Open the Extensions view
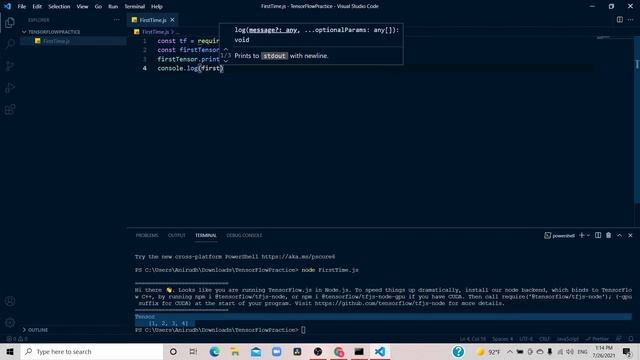The image size is (640, 360). [x=10, y=109]
